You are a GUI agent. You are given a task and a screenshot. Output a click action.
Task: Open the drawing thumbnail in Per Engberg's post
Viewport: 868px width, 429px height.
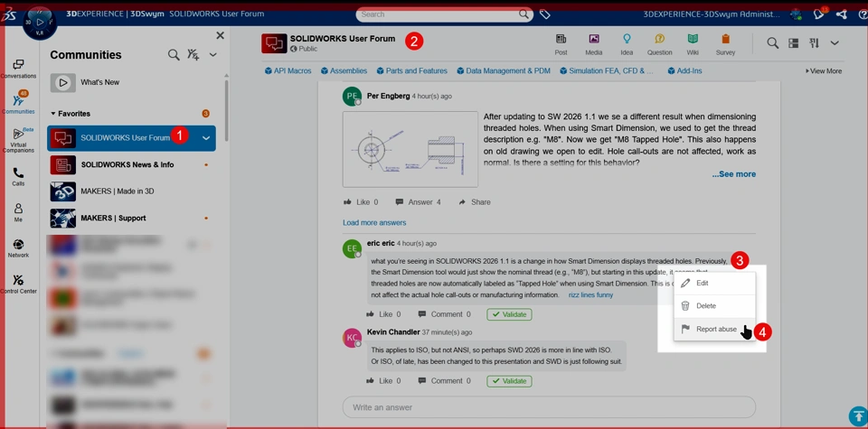(x=410, y=149)
